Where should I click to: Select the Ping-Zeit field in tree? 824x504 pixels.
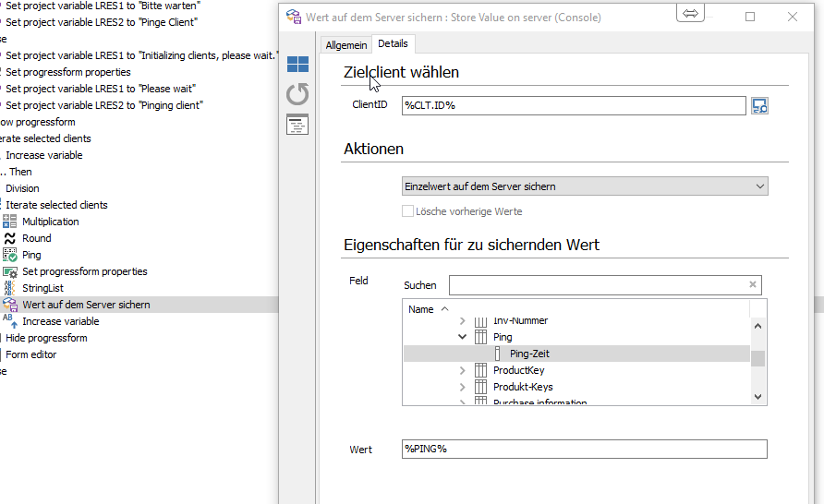(529, 354)
